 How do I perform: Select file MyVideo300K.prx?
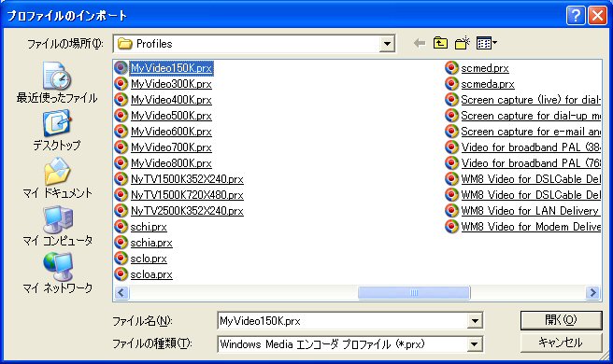[171, 84]
